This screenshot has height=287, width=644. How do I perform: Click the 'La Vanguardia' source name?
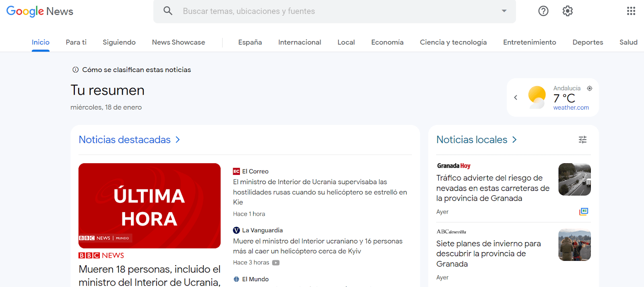[262, 230]
